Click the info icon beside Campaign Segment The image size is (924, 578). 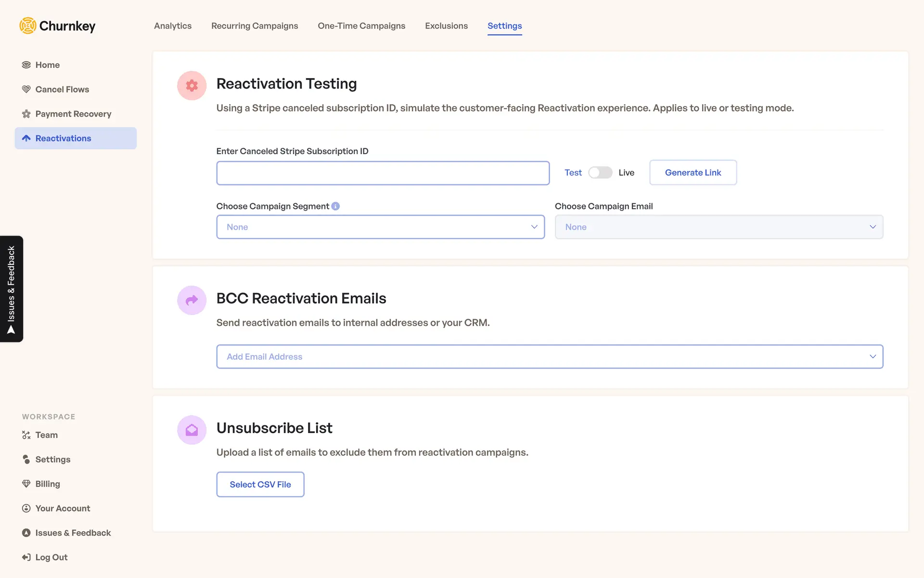[335, 206]
